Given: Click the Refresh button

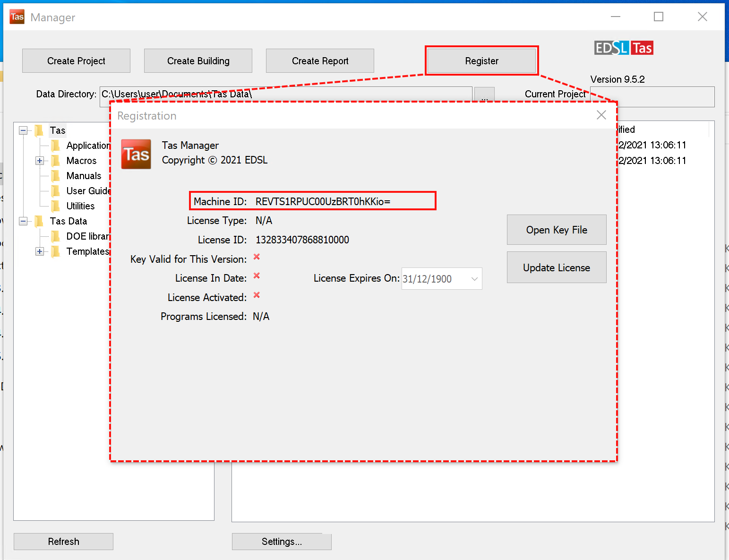Looking at the screenshot, I should pos(63,542).
